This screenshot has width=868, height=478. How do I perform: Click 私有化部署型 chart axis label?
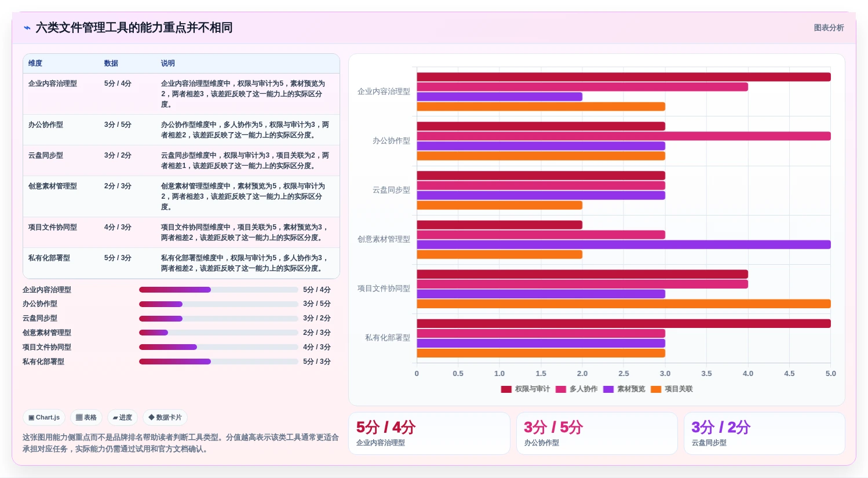click(x=387, y=338)
